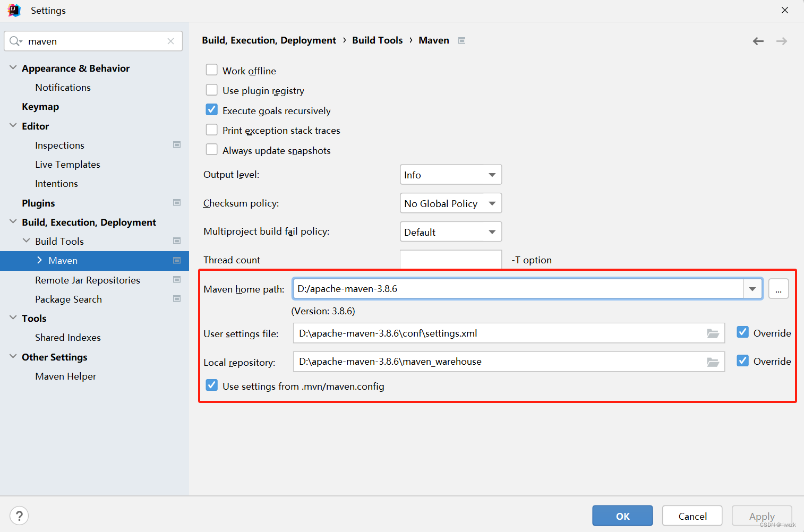Image resolution: width=804 pixels, height=532 pixels.
Task: Click project-level icon beside Maven breadcrumb
Action: pos(462,40)
